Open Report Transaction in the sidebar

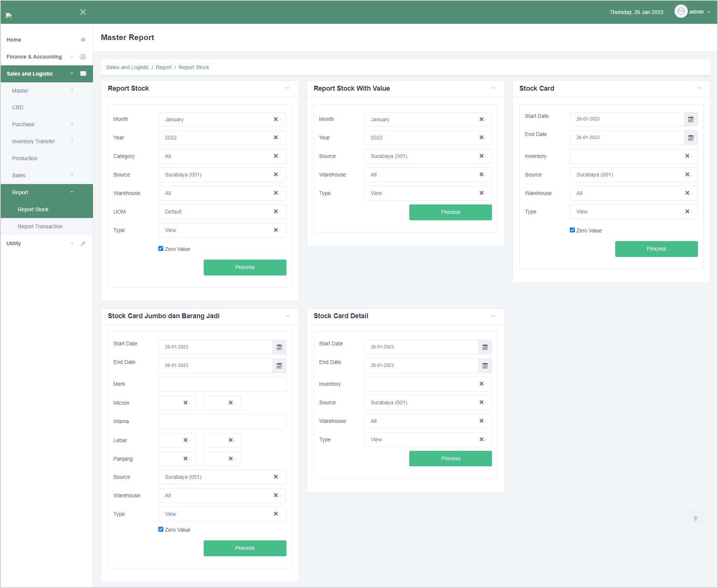click(40, 226)
